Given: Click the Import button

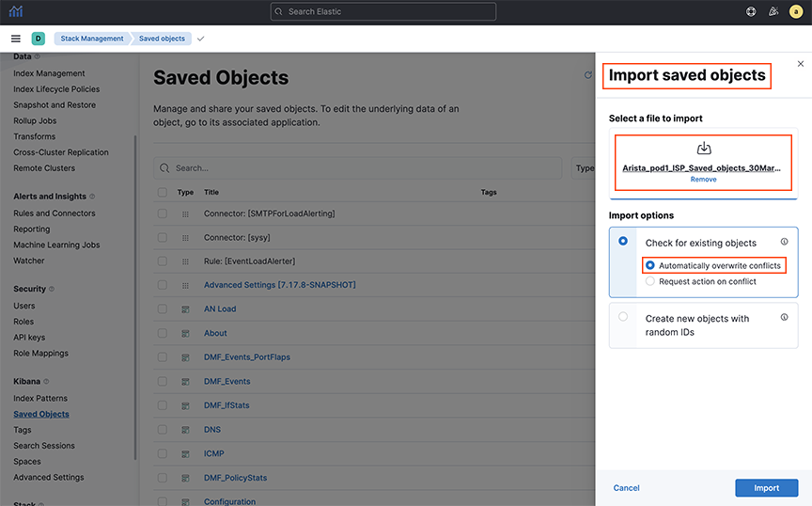Looking at the screenshot, I should pos(767,488).
